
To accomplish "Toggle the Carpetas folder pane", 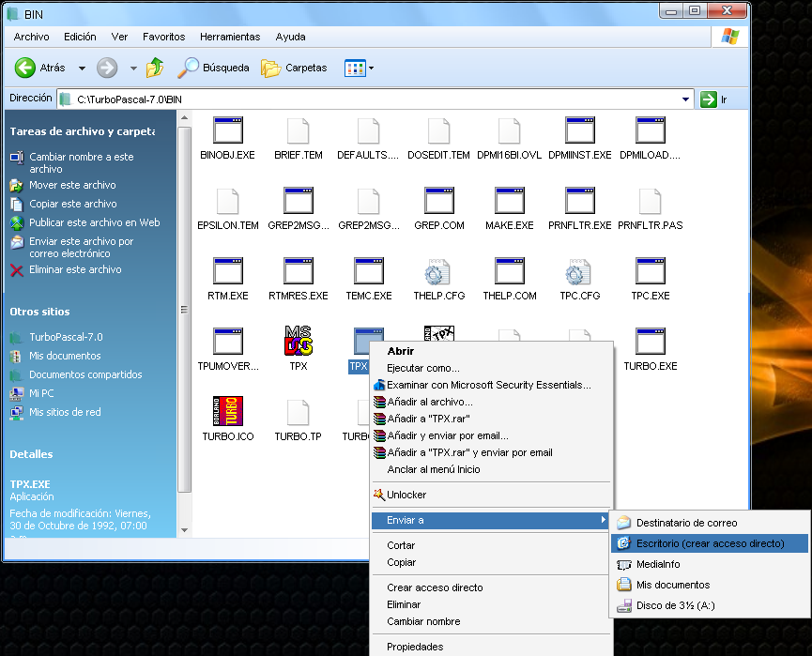I will pyautogui.click(x=294, y=68).
